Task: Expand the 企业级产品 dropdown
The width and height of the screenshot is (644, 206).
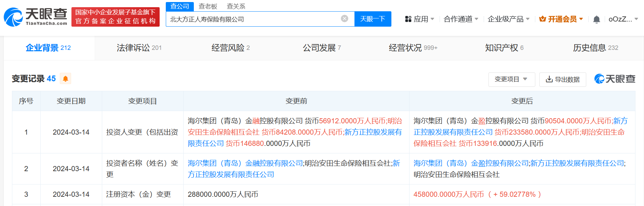Action: 508,19
